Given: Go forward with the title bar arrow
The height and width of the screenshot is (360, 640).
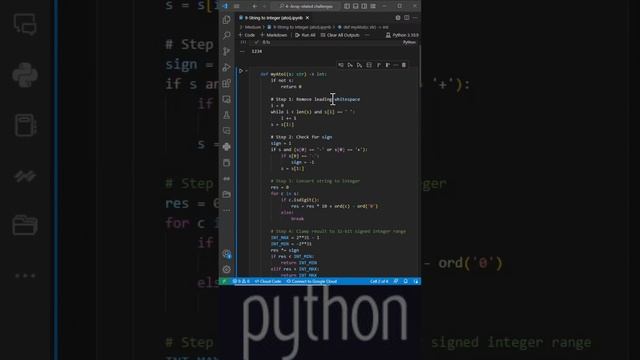Looking at the screenshot, I should [x=264, y=6].
